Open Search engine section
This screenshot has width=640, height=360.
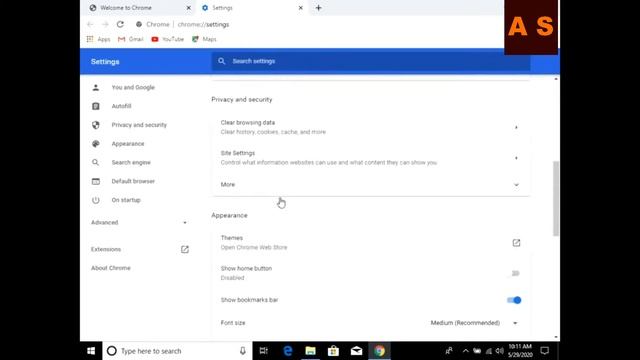coord(131,162)
